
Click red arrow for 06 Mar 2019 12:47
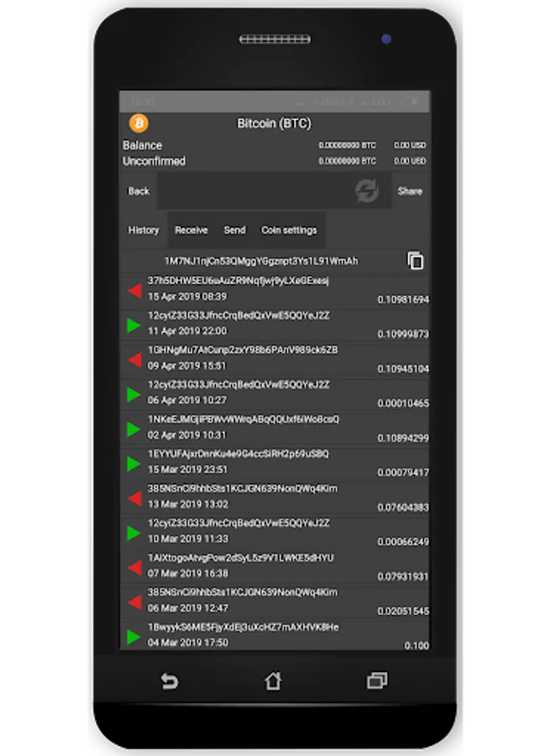tap(134, 602)
